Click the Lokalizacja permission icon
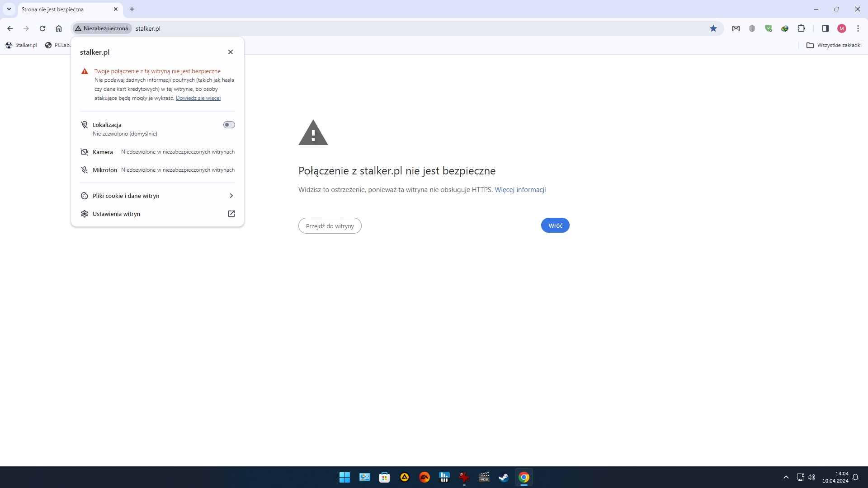 [x=84, y=125]
